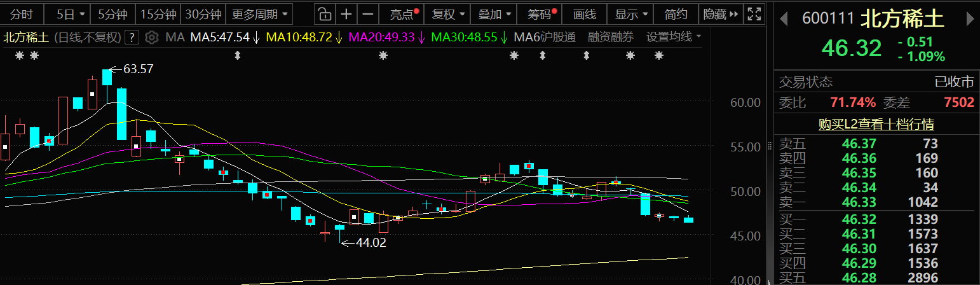Toggle the 亮点 highlights feature

(x=404, y=14)
